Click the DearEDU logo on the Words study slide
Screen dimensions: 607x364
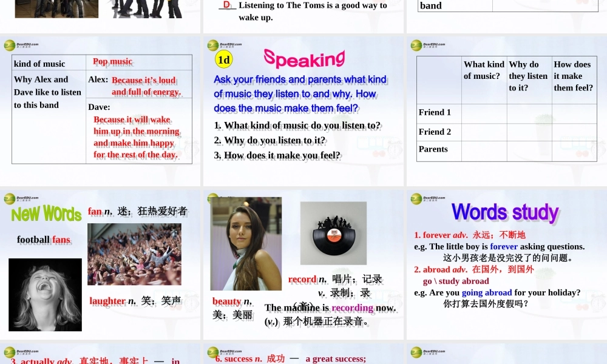(x=417, y=199)
